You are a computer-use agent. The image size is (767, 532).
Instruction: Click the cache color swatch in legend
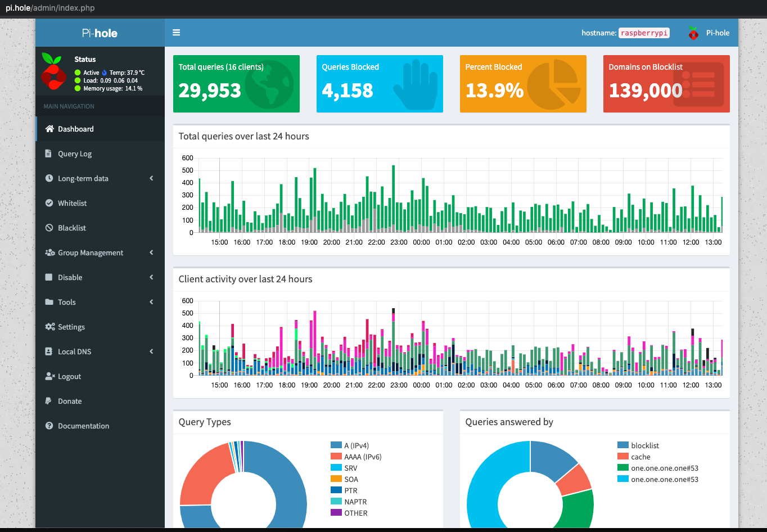click(623, 457)
